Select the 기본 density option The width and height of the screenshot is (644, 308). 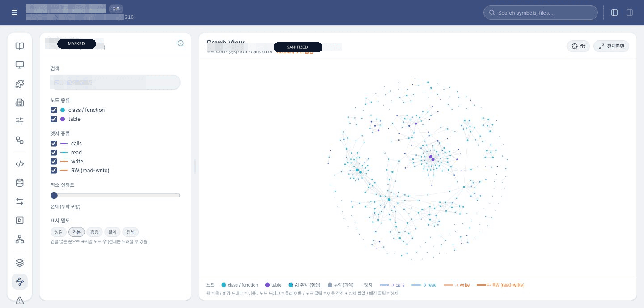(x=76, y=232)
